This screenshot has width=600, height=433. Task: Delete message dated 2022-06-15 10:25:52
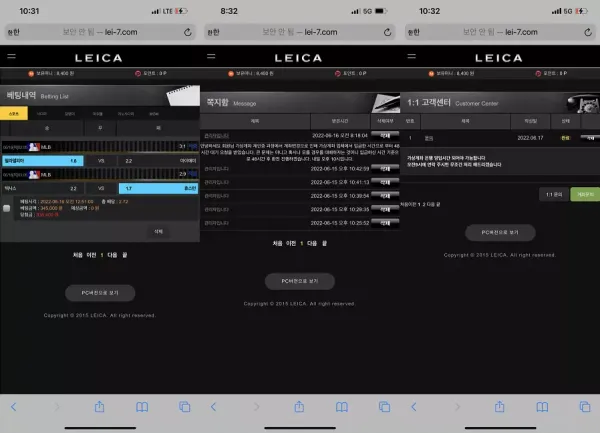(x=385, y=223)
